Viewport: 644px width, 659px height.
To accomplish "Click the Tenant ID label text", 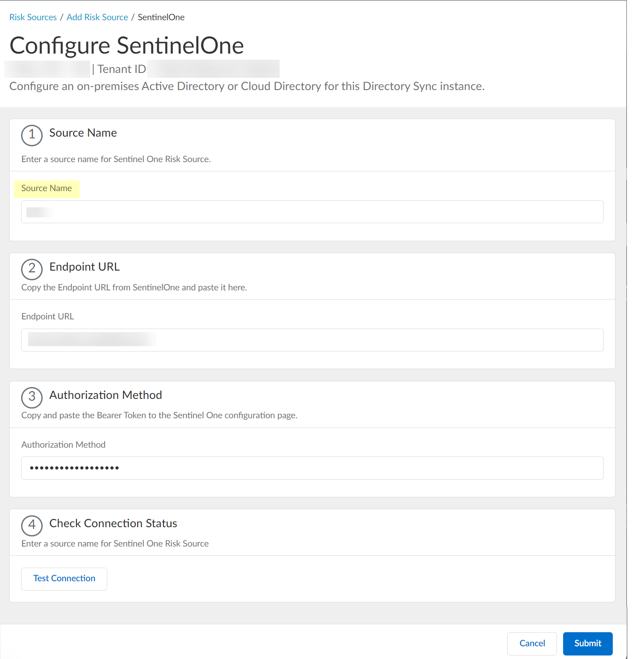I will click(x=121, y=69).
